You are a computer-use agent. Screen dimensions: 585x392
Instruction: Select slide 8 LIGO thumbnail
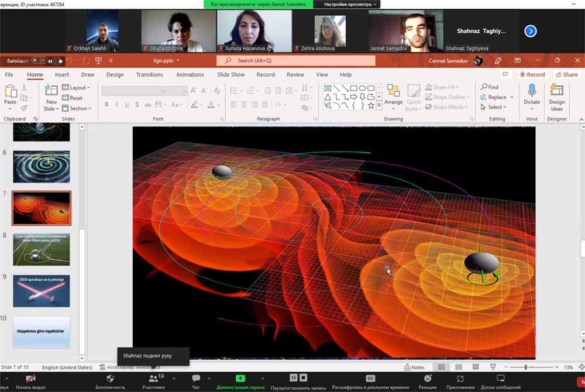pyautogui.click(x=41, y=249)
